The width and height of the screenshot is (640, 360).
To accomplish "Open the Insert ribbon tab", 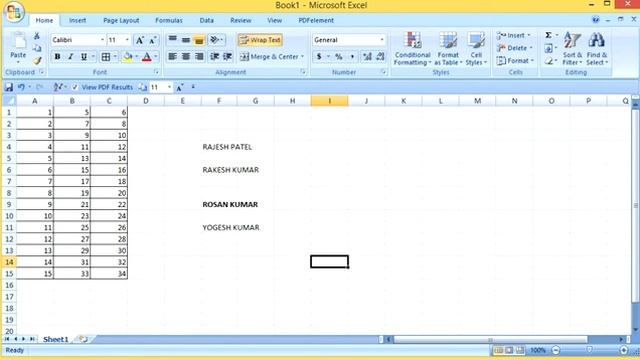I will pyautogui.click(x=77, y=20).
